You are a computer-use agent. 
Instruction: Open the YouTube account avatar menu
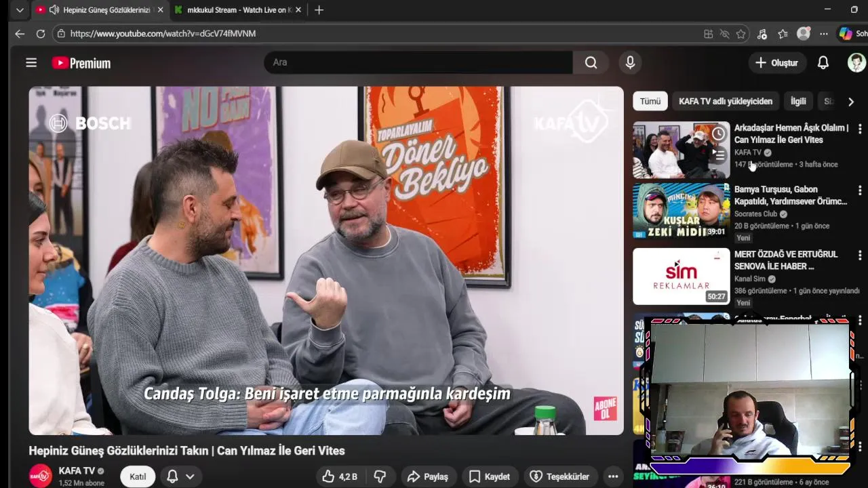[856, 62]
